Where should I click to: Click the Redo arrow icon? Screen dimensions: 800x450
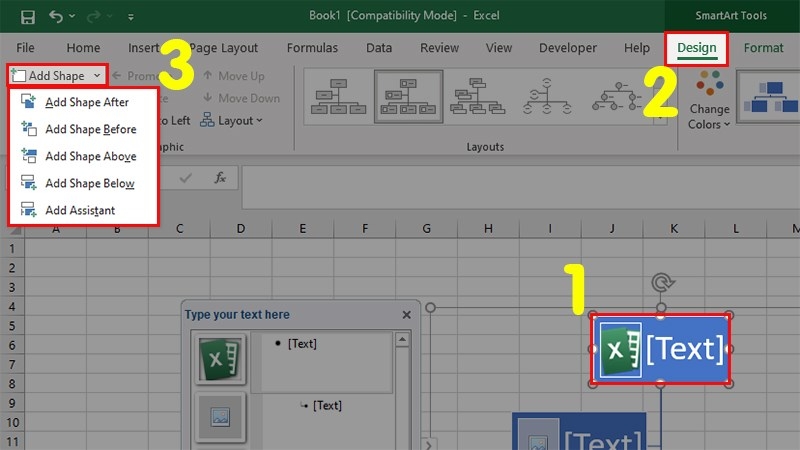tap(94, 16)
